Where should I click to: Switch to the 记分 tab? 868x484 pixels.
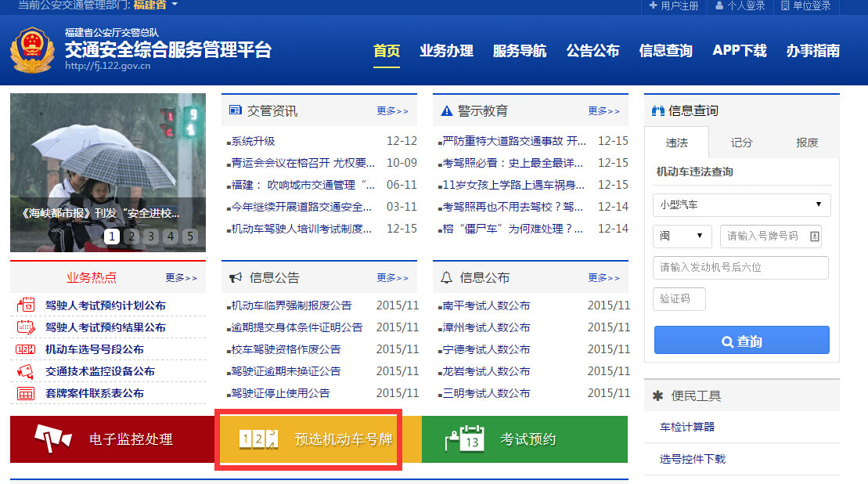pyautogui.click(x=740, y=143)
